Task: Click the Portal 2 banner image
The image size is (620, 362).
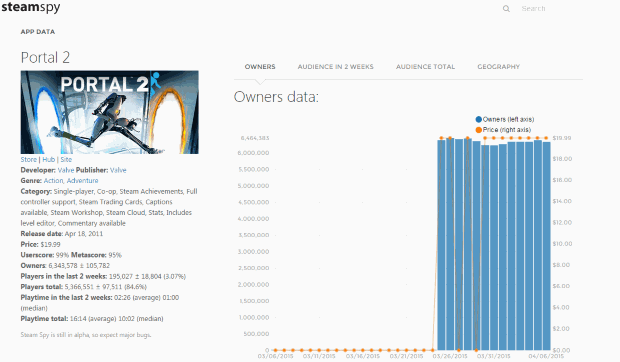Action: tap(110, 112)
